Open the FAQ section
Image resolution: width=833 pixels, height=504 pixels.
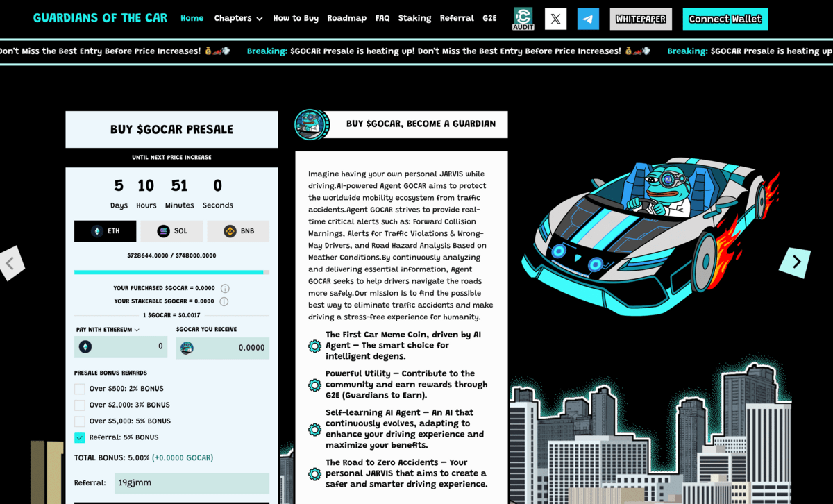pos(382,18)
